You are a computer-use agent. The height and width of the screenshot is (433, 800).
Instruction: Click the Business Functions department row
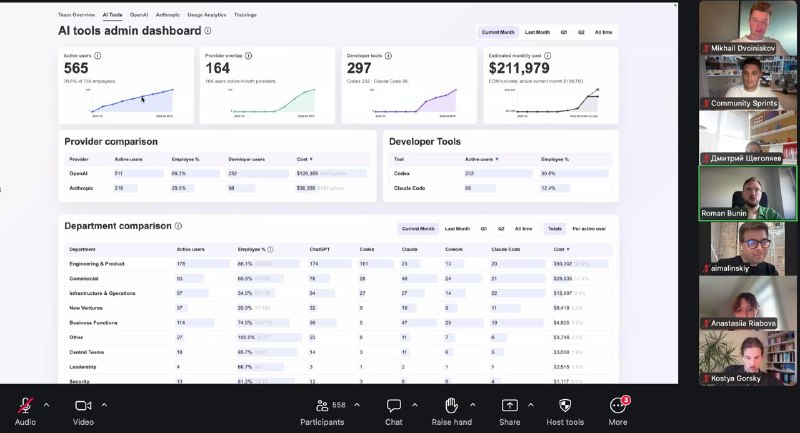pos(338,323)
